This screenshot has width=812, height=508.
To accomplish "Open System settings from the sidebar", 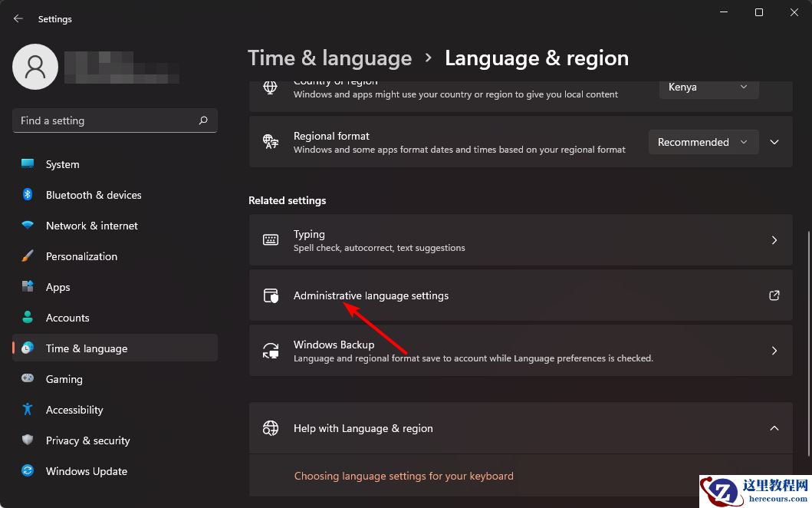I will coord(62,164).
